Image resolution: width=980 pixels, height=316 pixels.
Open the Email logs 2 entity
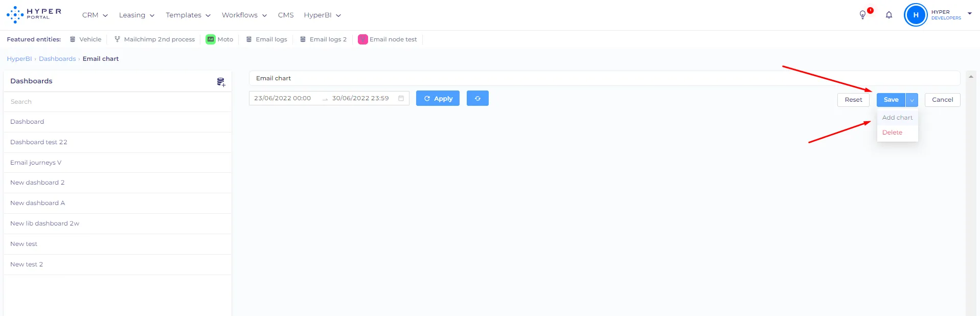(323, 39)
